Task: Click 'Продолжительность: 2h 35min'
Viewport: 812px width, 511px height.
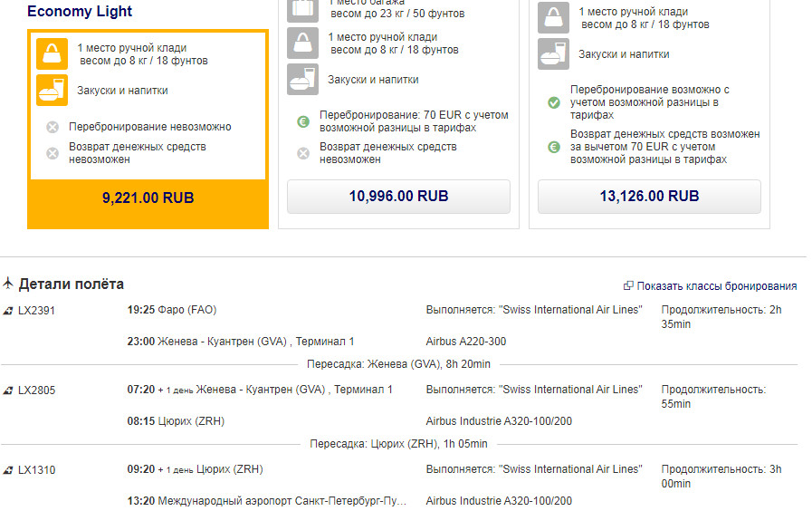Action: click(x=721, y=317)
